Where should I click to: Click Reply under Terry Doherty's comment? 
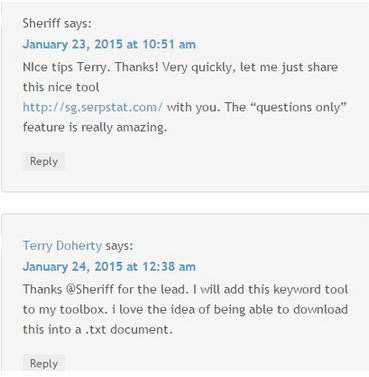tap(44, 363)
